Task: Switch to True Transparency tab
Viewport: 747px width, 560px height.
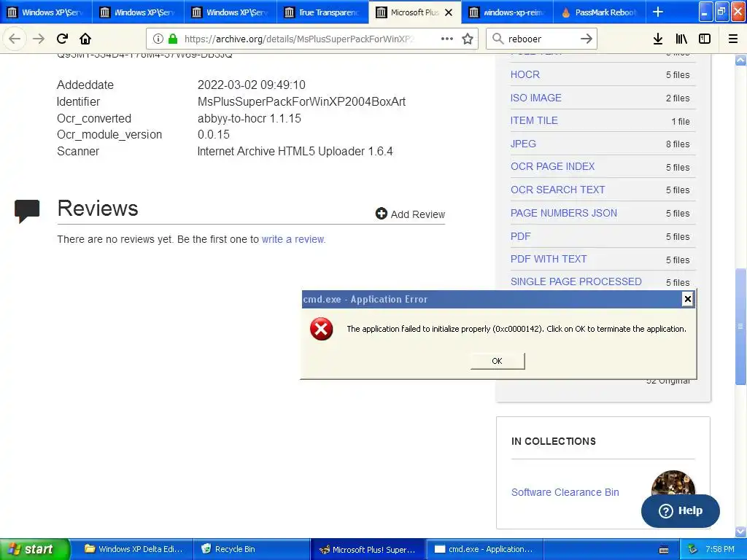Action: (x=322, y=12)
